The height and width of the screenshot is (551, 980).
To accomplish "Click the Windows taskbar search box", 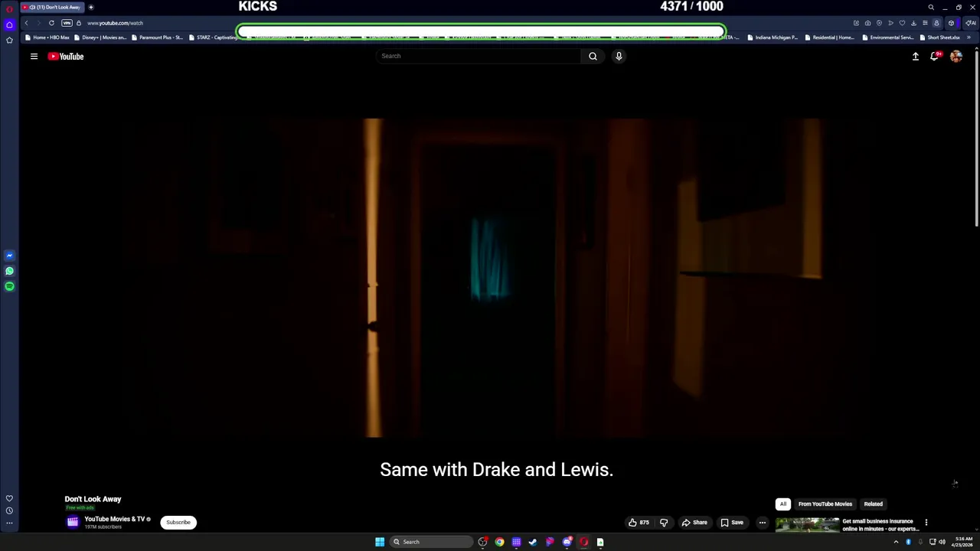I will pos(431,542).
